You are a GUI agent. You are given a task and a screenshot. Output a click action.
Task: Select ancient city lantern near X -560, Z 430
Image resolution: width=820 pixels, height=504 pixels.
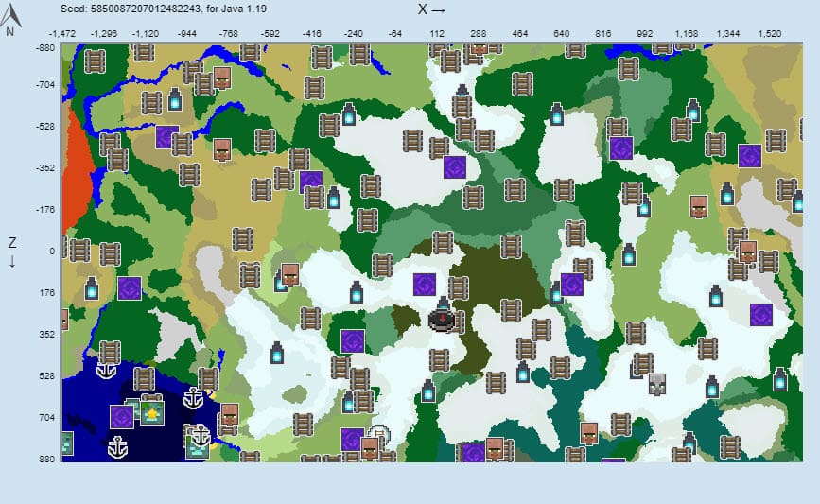[277, 353]
